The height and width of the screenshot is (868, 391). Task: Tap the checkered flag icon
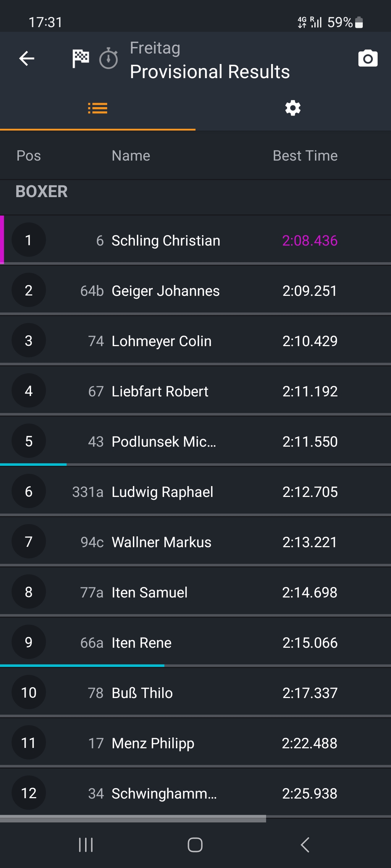click(x=80, y=59)
